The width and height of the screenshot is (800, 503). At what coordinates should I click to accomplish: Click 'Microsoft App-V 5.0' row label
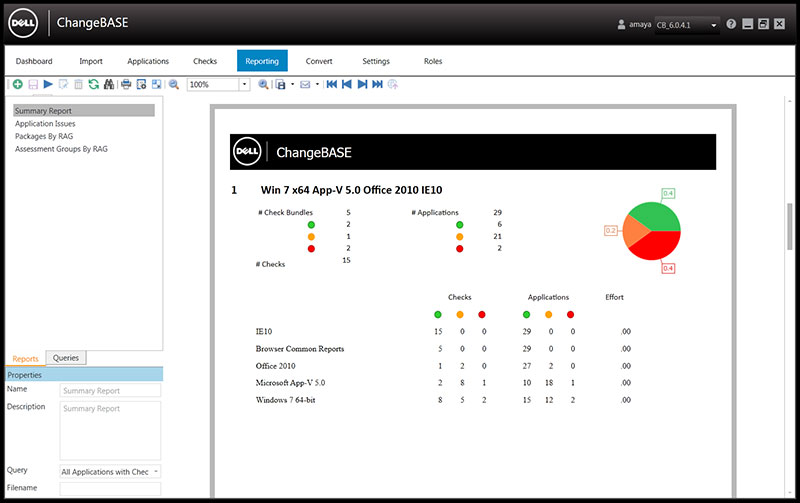click(290, 383)
